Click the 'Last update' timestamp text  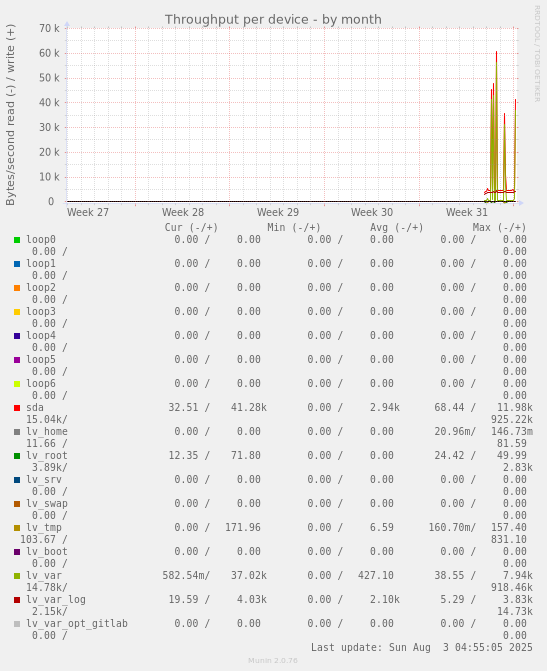point(422,648)
